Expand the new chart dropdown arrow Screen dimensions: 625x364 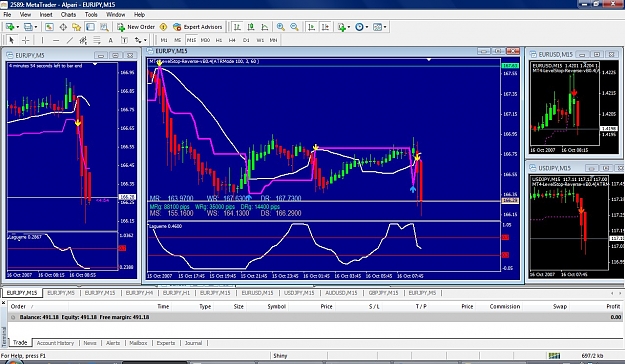(x=18, y=27)
